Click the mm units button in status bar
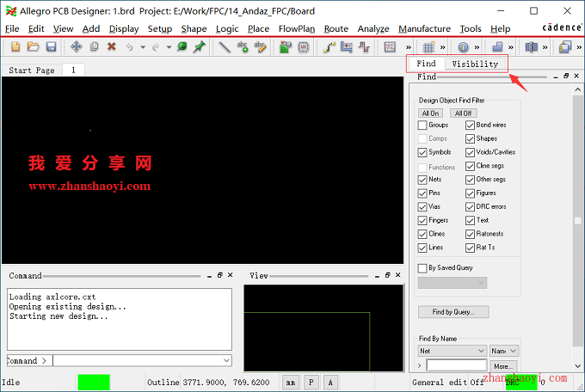 click(291, 383)
